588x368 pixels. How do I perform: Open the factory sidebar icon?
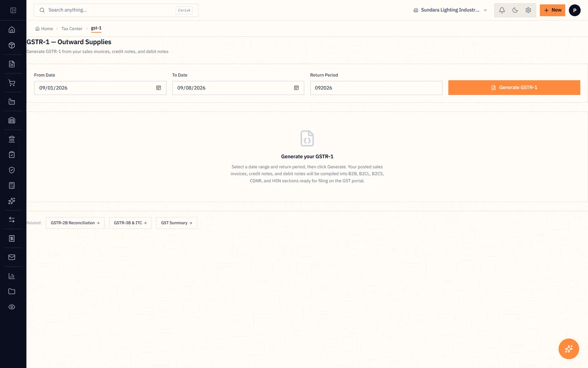point(12,101)
